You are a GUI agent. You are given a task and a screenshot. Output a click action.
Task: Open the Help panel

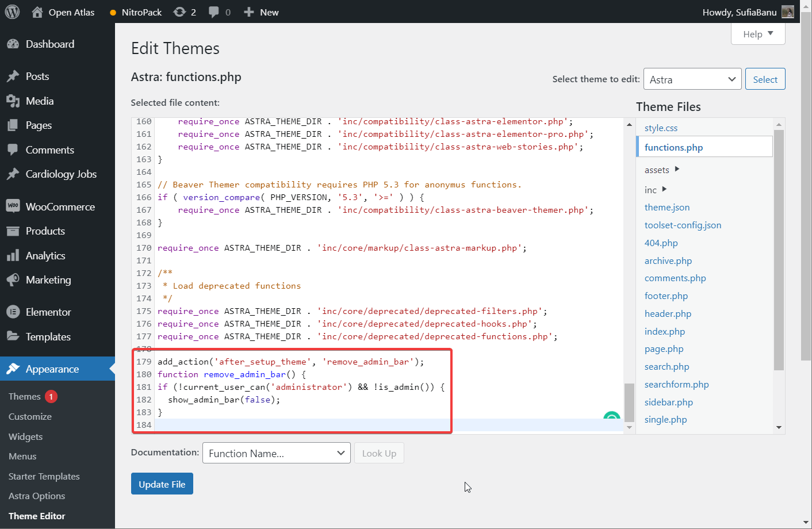(757, 33)
